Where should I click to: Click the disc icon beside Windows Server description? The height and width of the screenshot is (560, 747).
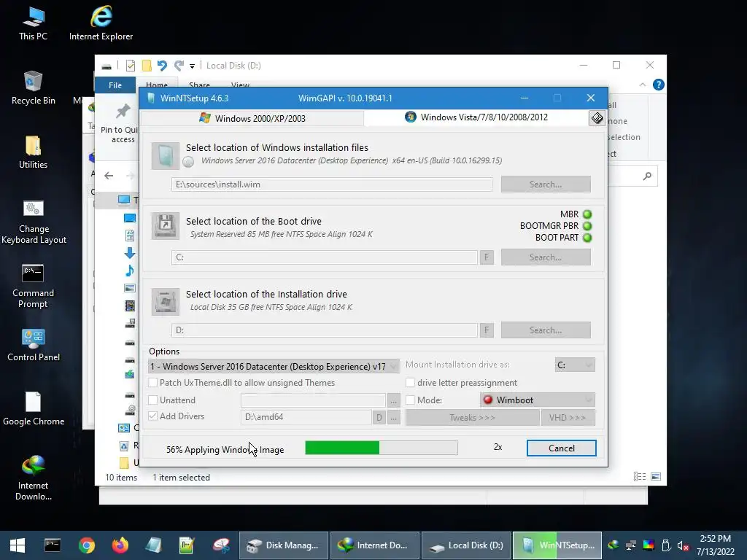[188, 162]
